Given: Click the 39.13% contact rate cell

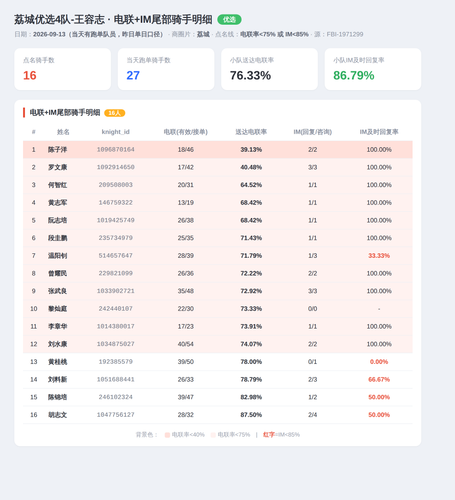Looking at the screenshot, I should [251, 150].
